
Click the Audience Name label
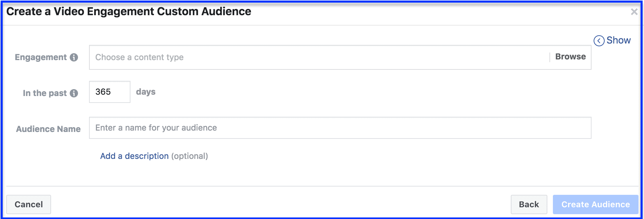pos(48,129)
